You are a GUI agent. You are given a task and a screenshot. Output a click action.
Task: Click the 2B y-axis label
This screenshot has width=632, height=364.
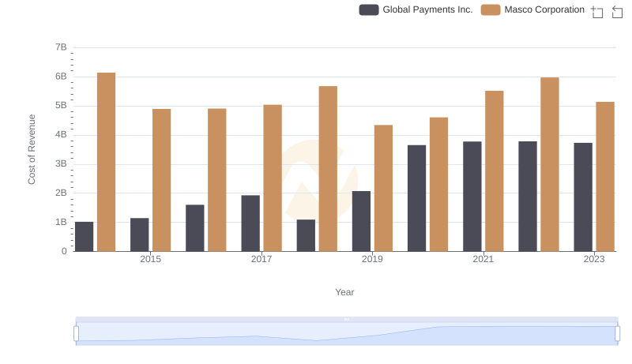tap(61, 193)
